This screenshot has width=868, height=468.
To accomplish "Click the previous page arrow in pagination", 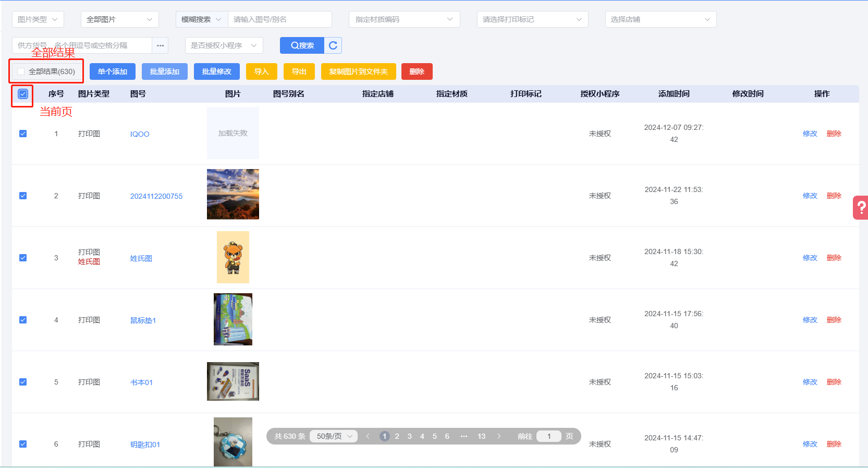I will click(368, 436).
